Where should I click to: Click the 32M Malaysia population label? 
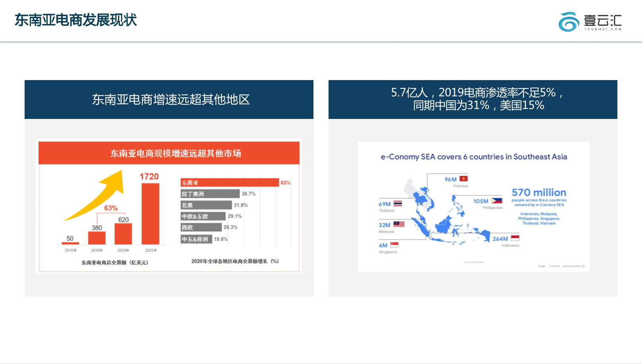click(384, 225)
